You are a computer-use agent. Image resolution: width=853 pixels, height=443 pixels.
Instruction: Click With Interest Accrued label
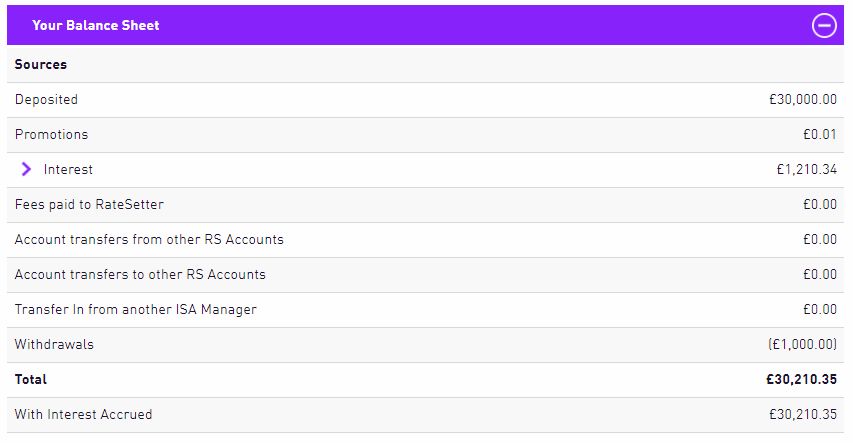(x=83, y=414)
